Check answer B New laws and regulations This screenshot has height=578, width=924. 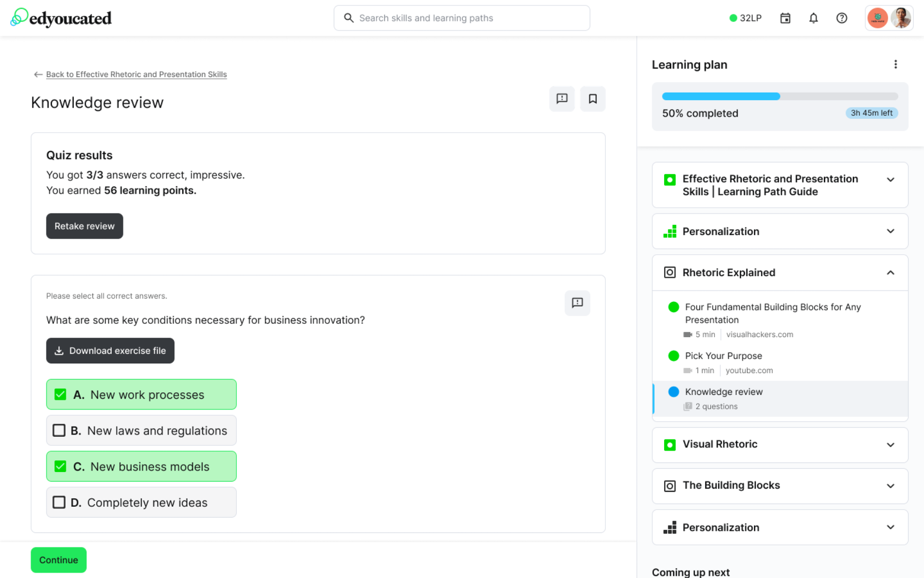point(59,430)
